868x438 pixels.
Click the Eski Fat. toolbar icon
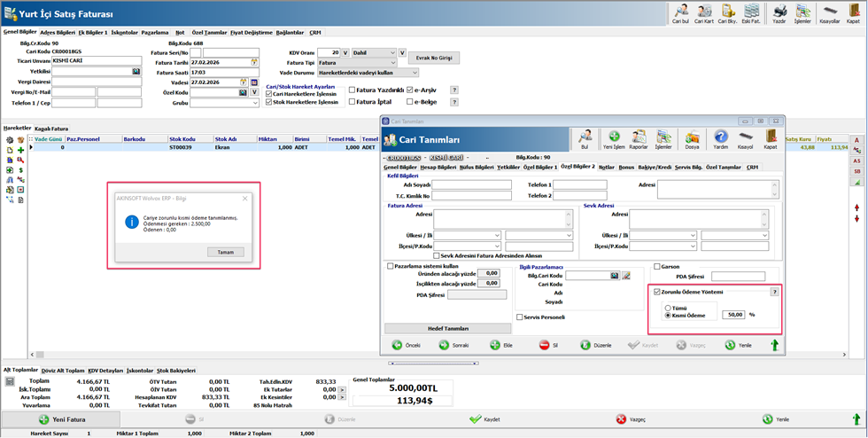tap(751, 12)
